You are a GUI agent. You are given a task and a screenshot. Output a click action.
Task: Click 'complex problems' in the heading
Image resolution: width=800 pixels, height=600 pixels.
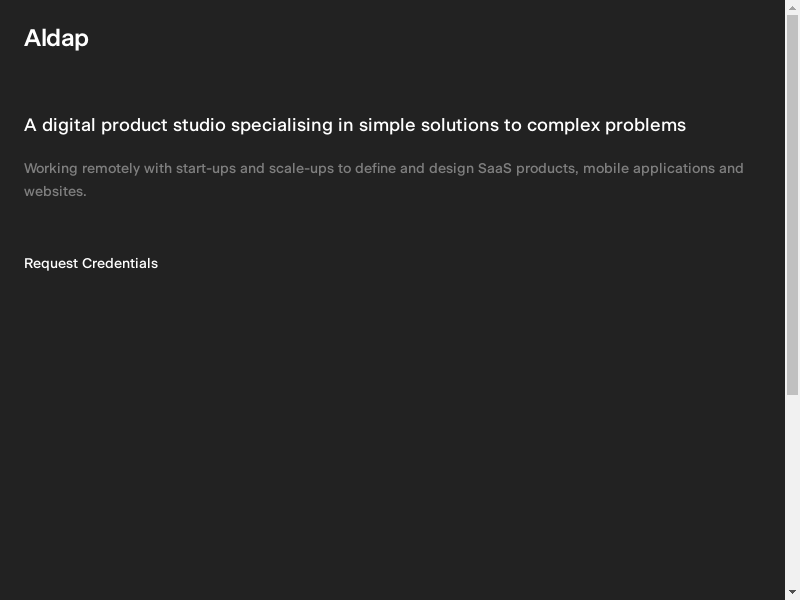click(606, 125)
